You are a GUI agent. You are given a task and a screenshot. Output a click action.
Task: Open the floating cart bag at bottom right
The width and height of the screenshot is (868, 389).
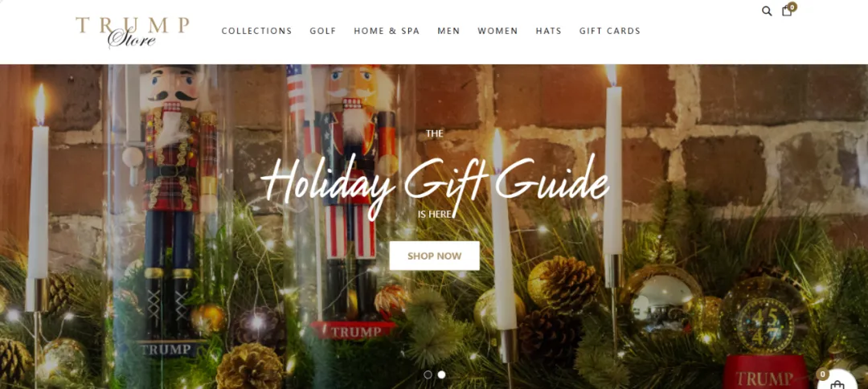838,383
